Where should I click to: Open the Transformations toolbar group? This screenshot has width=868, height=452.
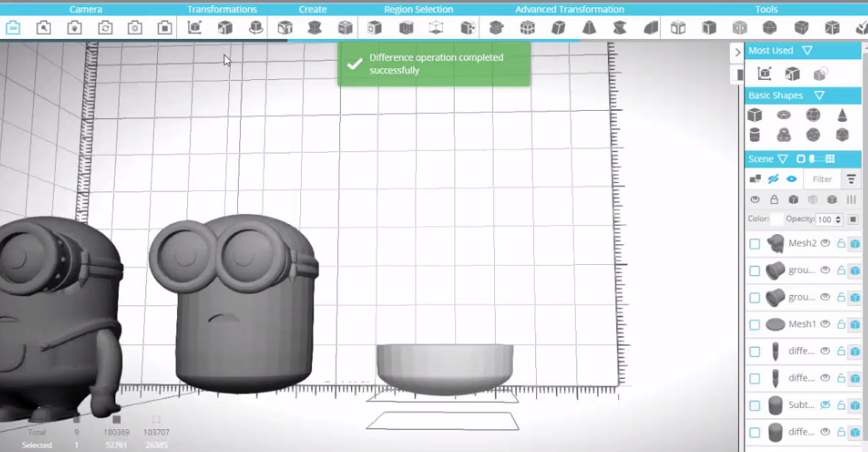point(222,10)
